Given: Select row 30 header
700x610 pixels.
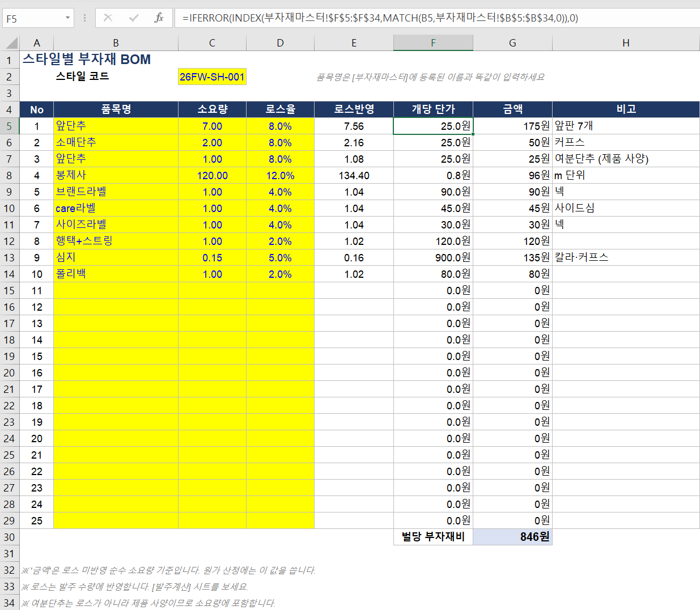Looking at the screenshot, I should (10, 537).
